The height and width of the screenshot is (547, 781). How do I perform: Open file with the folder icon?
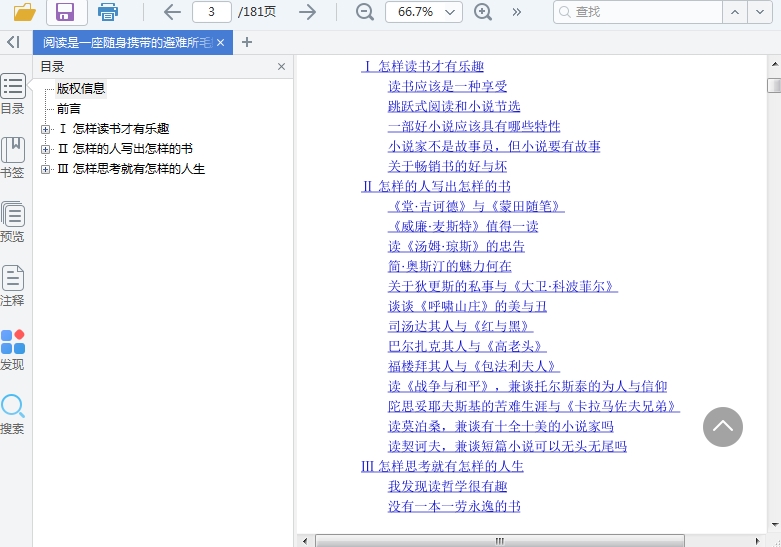[24, 11]
